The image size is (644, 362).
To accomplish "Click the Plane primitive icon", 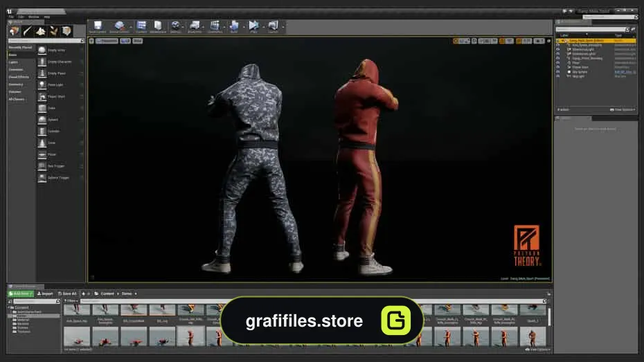I will (42, 154).
